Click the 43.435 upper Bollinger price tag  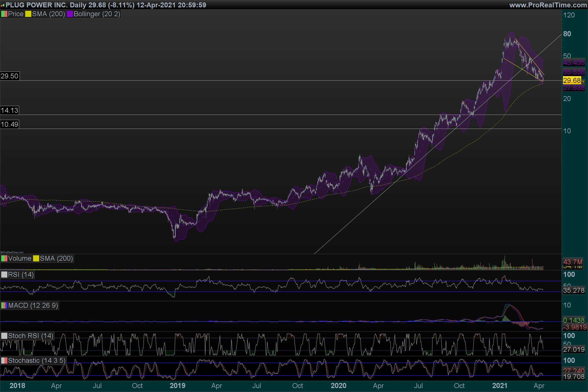574,62
